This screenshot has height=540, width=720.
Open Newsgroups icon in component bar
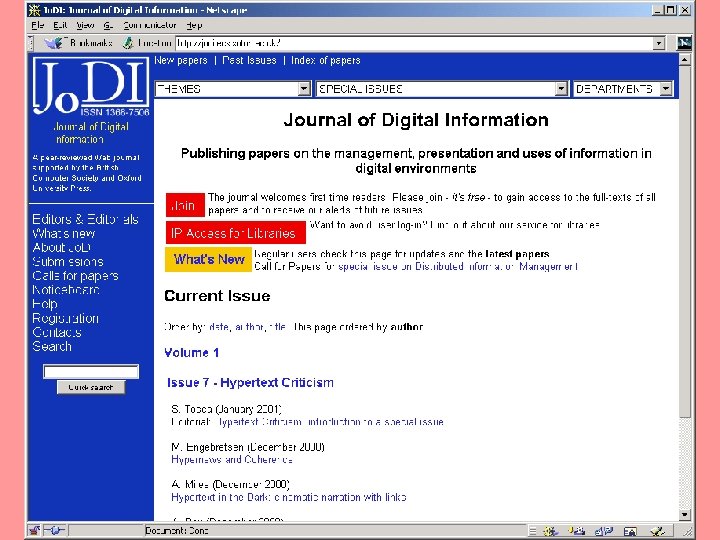[x=603, y=531]
